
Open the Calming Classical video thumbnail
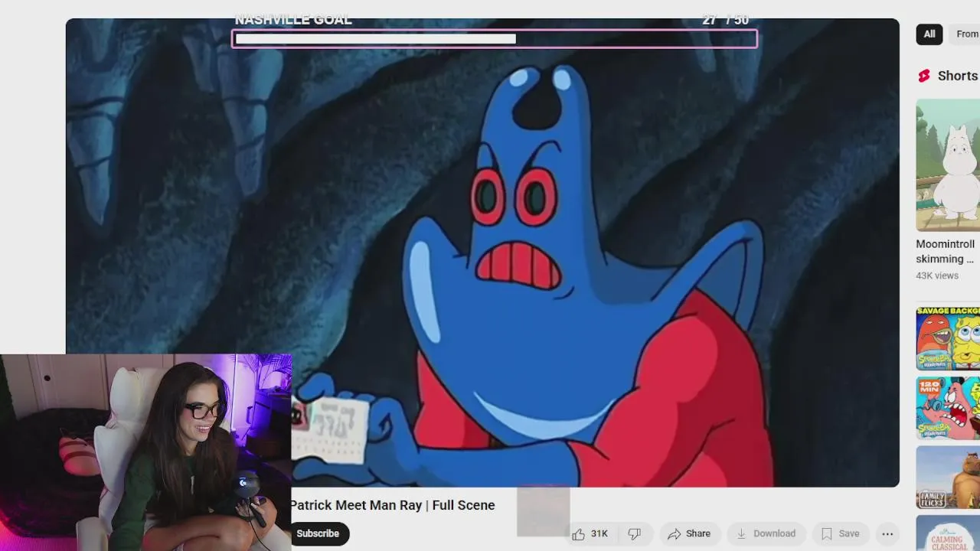pos(948,533)
